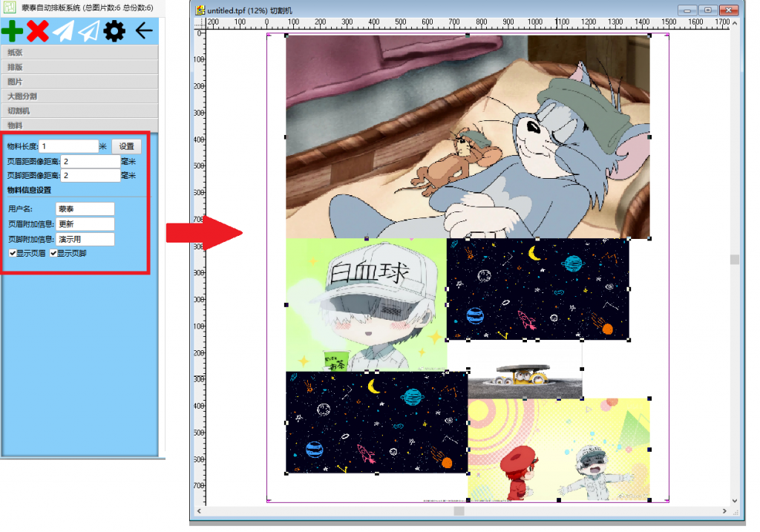Focus the 页脚距图像距离 input field
Image resolution: width=760 pixels, height=532 pixels.
point(91,175)
